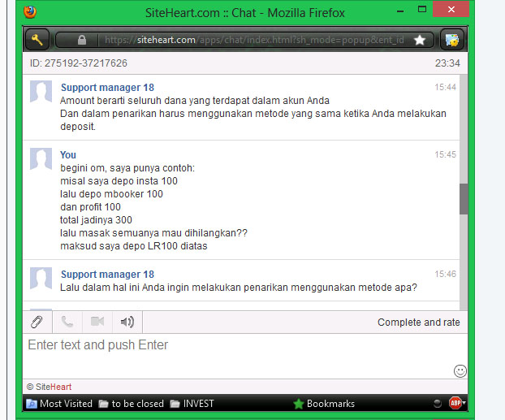
Task: Click avatar beside 15:46 Support manager message
Action: [x=41, y=279]
